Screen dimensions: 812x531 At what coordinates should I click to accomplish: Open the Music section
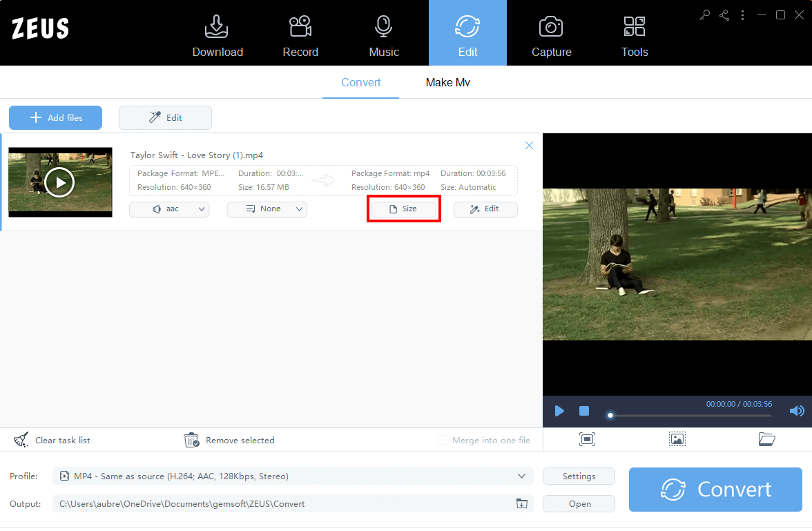[384, 35]
